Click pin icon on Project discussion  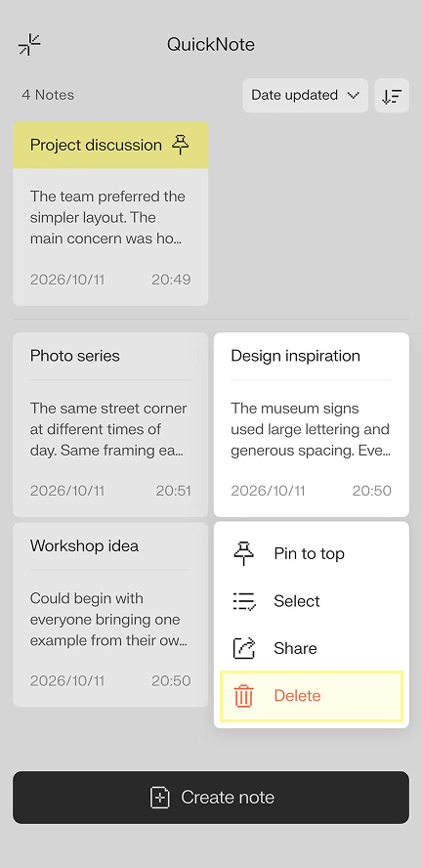click(x=181, y=145)
